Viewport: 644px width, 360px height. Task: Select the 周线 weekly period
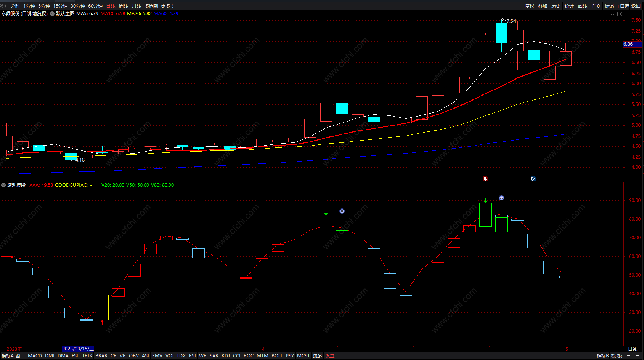(124, 6)
